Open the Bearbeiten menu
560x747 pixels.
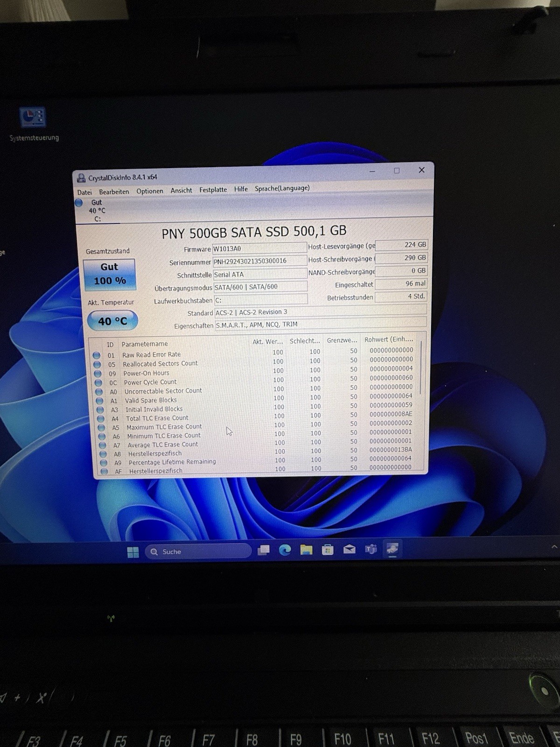pos(114,191)
